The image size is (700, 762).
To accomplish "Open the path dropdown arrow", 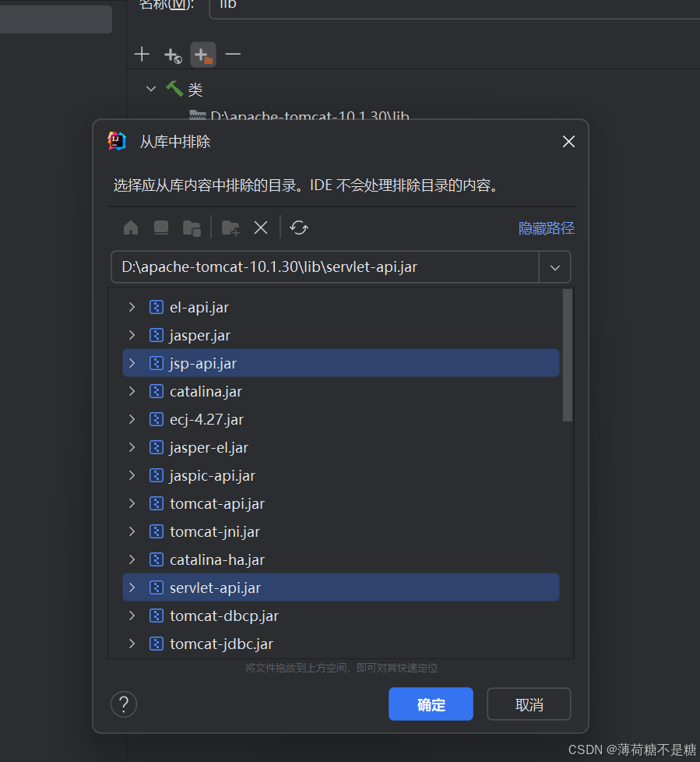I will [555, 266].
